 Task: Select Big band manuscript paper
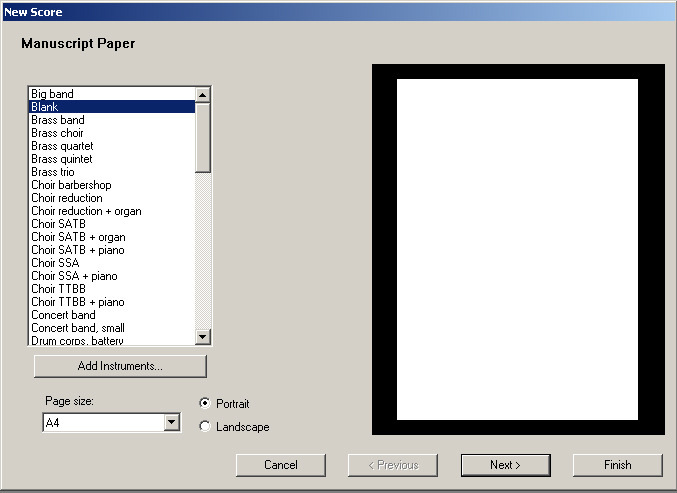112,94
